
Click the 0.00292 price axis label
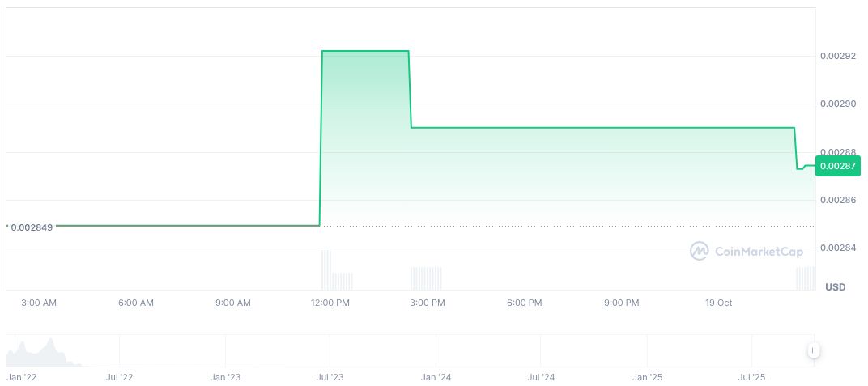(x=837, y=57)
